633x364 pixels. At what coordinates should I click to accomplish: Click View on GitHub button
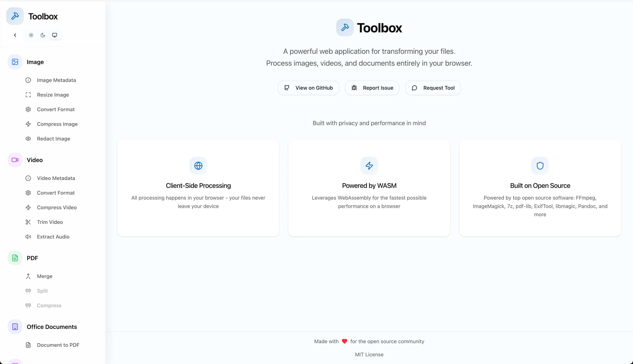tap(308, 88)
